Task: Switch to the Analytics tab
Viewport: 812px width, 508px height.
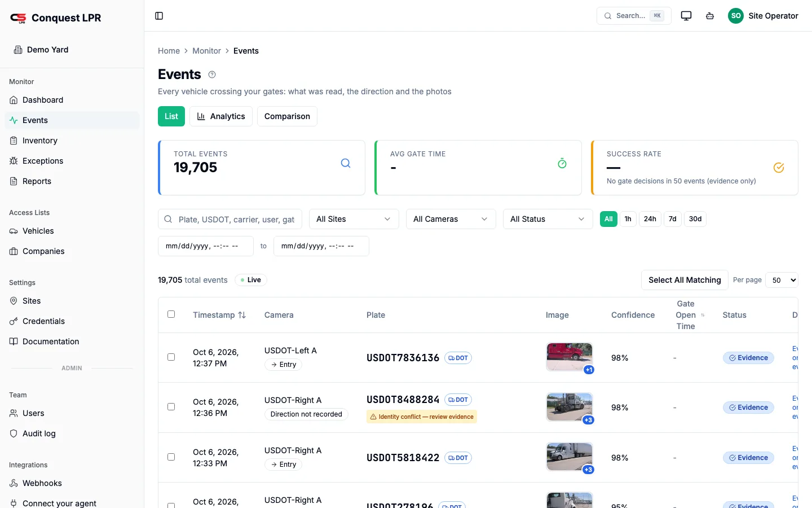Action: click(221, 116)
